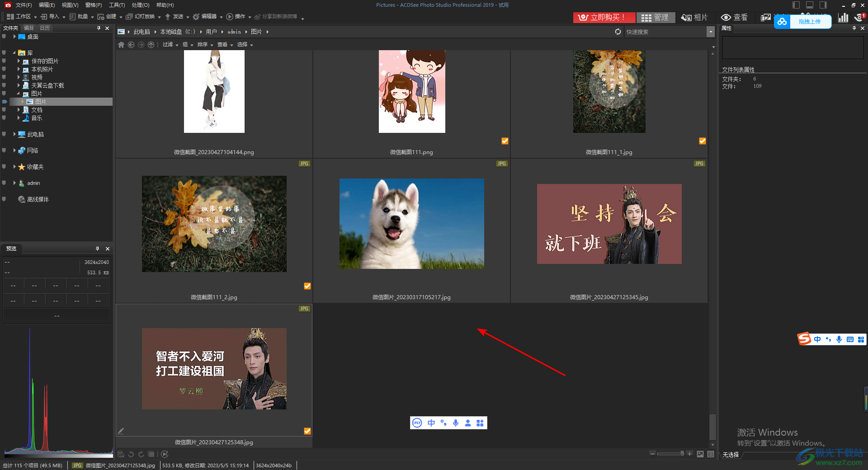Toggle easy-select marker beside 此电脑

[4, 134]
